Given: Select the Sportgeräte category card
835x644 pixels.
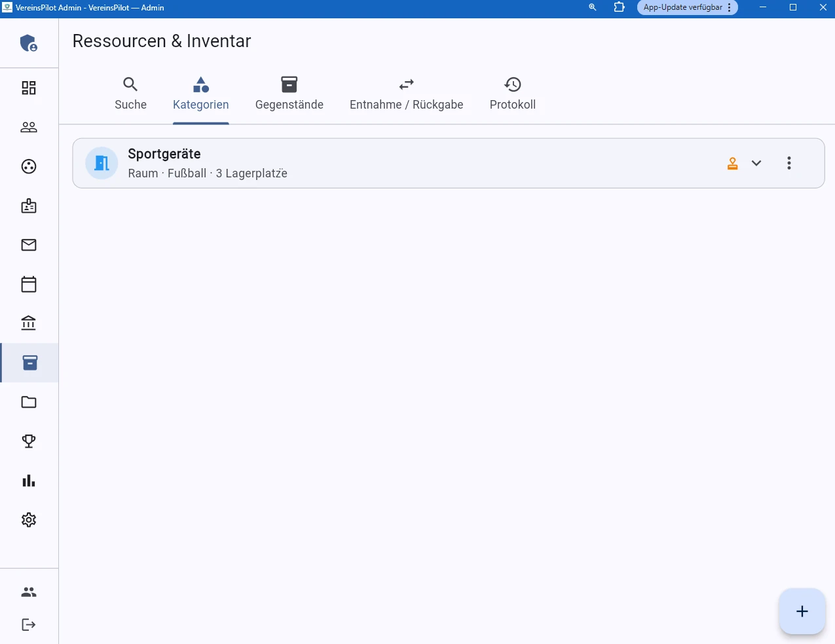Looking at the screenshot, I should pyautogui.click(x=393, y=163).
